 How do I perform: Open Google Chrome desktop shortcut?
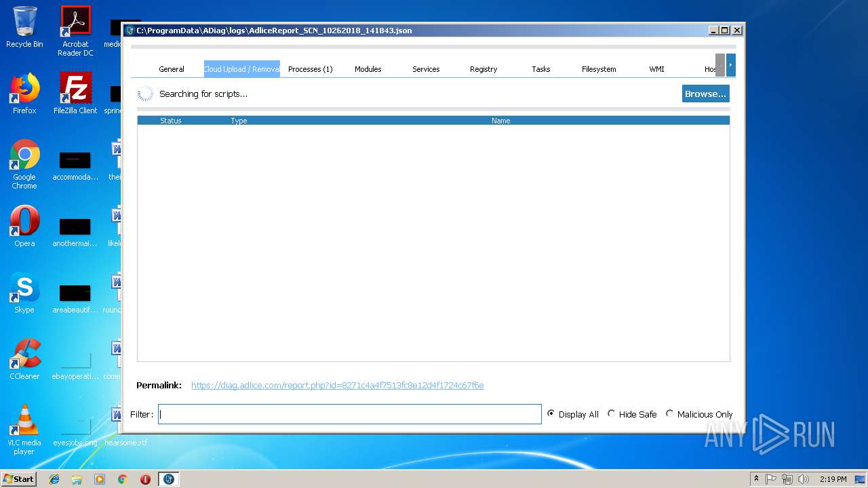(24, 164)
